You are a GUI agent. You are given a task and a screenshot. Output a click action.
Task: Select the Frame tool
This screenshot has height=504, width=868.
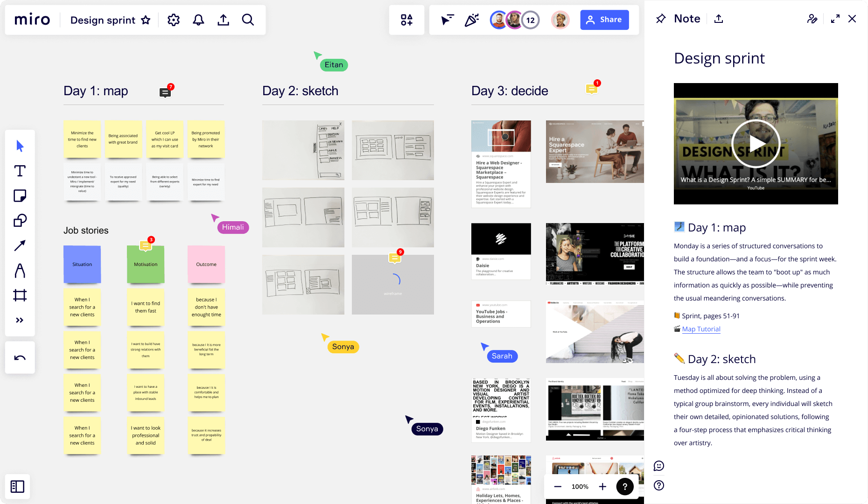point(20,295)
